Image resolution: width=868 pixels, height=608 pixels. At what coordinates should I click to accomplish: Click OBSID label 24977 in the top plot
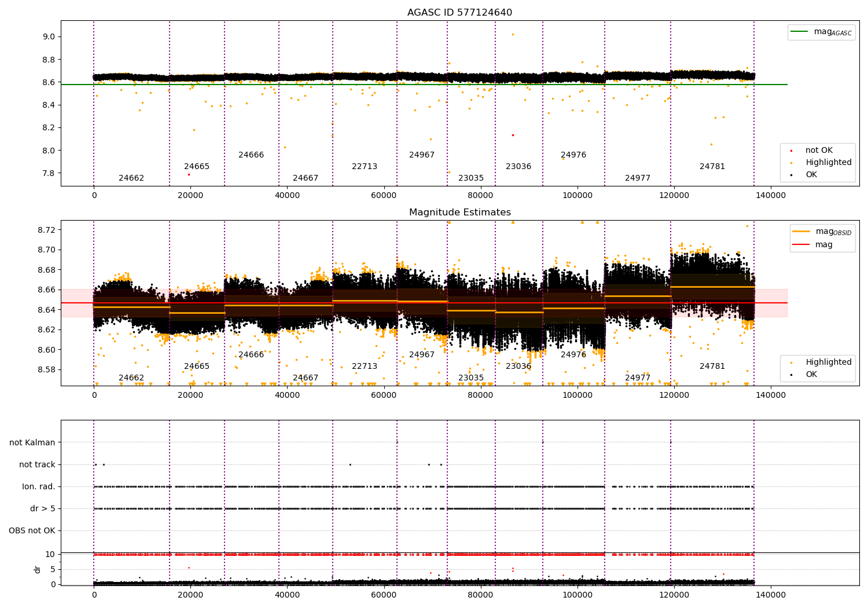638,178
